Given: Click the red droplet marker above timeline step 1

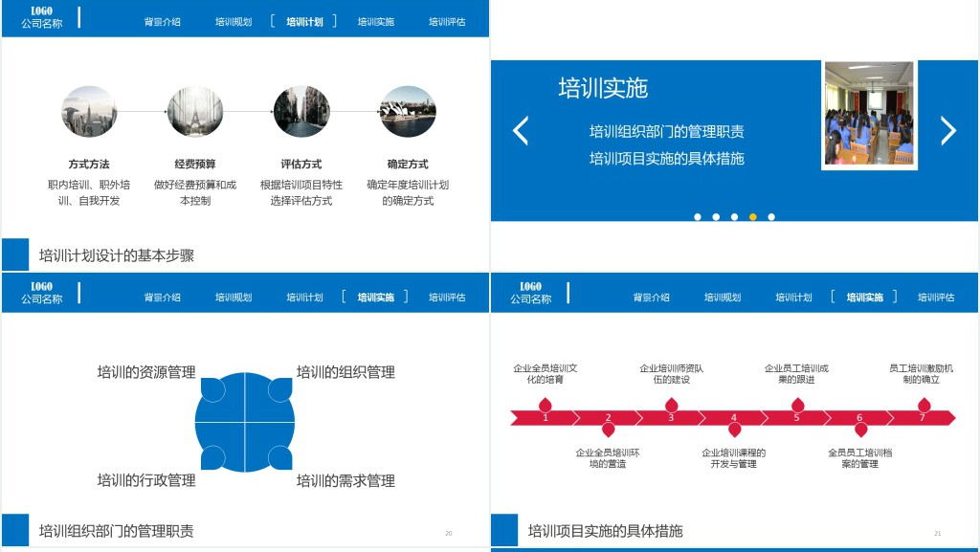Looking at the screenshot, I should click(546, 405).
